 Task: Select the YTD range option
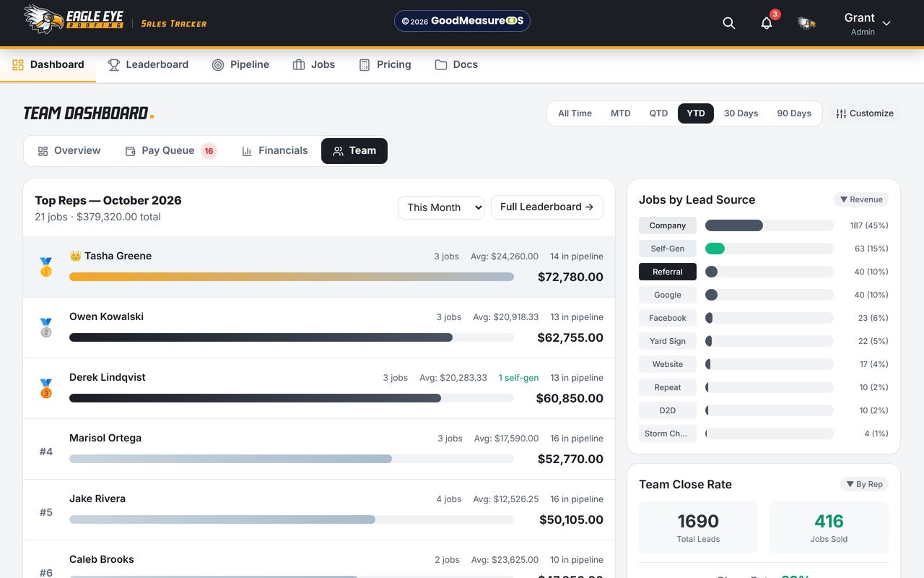pyautogui.click(x=696, y=113)
